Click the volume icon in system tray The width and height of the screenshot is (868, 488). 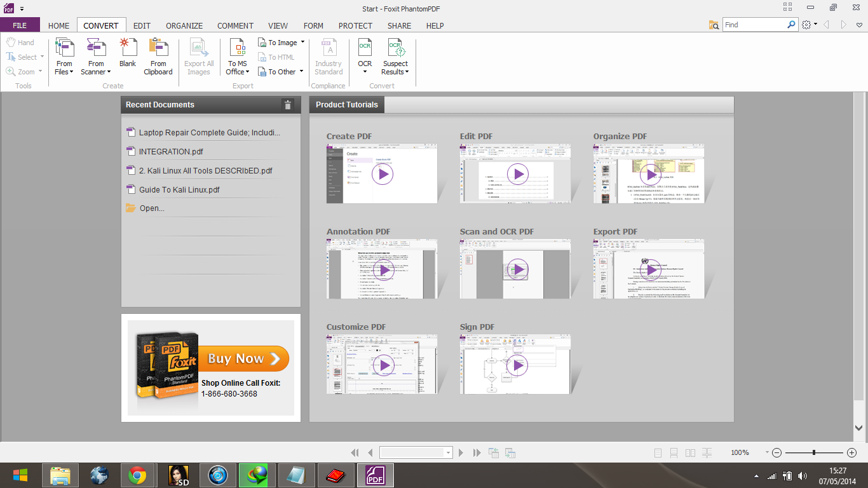803,476
